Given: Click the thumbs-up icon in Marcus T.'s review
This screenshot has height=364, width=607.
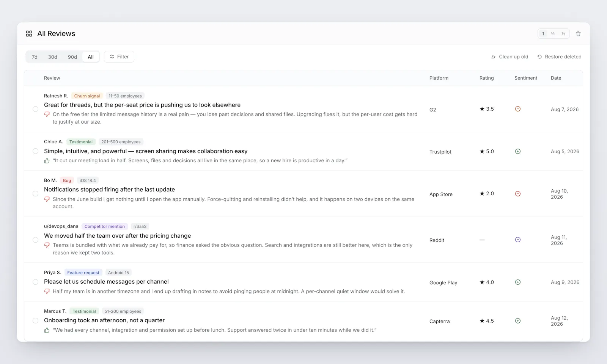Looking at the screenshot, I should click(x=47, y=330).
